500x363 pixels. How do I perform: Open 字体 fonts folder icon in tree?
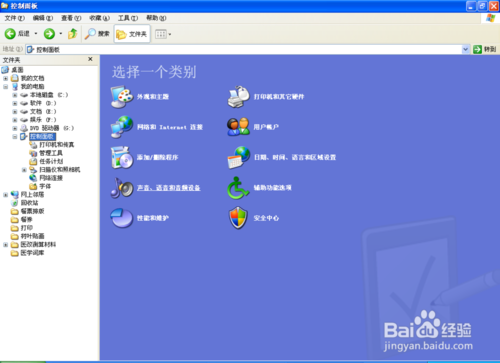(x=33, y=186)
